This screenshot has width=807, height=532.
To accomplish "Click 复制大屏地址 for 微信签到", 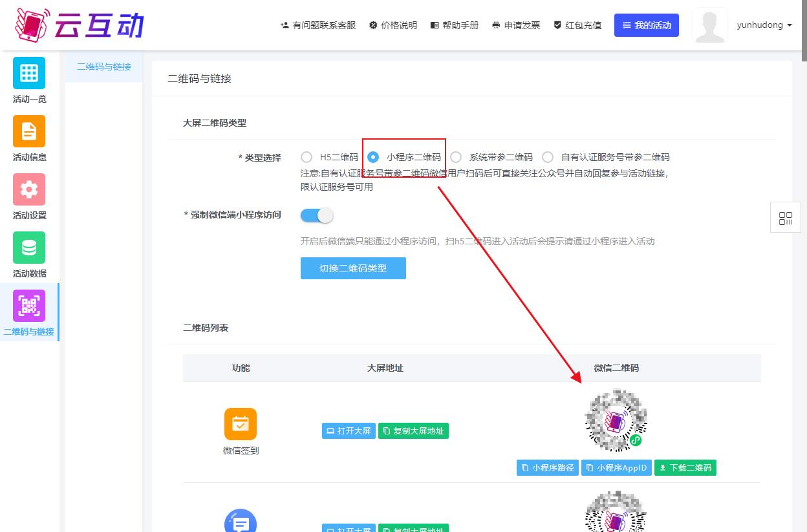I will 413,431.
